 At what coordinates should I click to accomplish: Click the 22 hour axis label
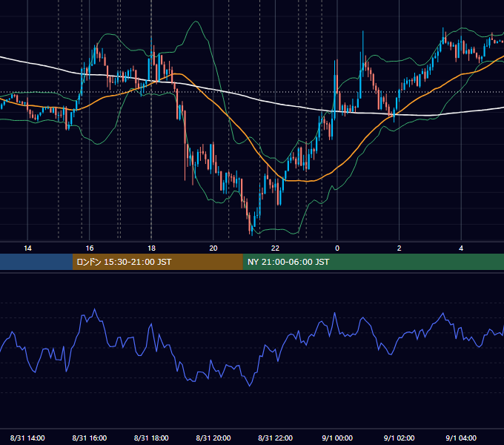[275, 248]
